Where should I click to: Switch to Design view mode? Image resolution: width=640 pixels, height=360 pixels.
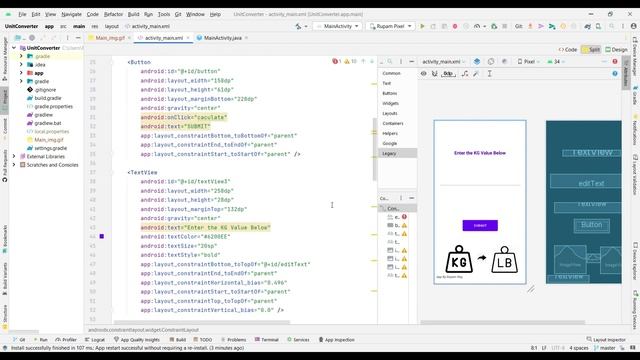(x=616, y=49)
